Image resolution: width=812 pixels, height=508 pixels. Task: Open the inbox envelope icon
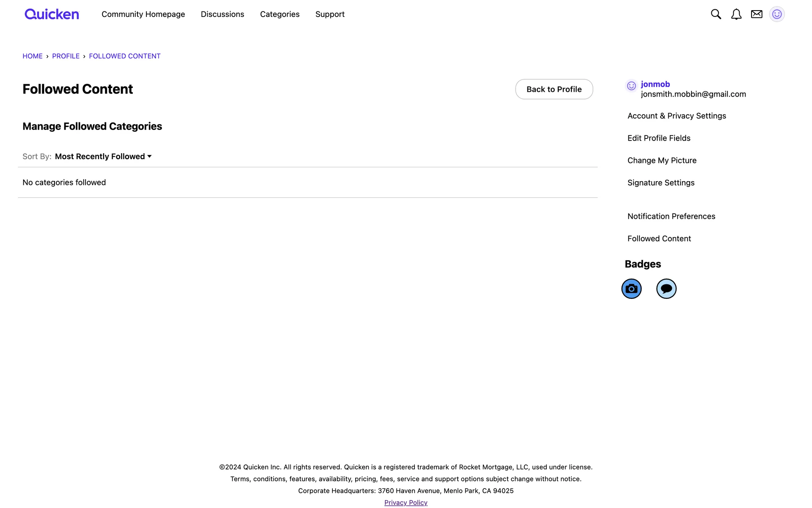[757, 14]
